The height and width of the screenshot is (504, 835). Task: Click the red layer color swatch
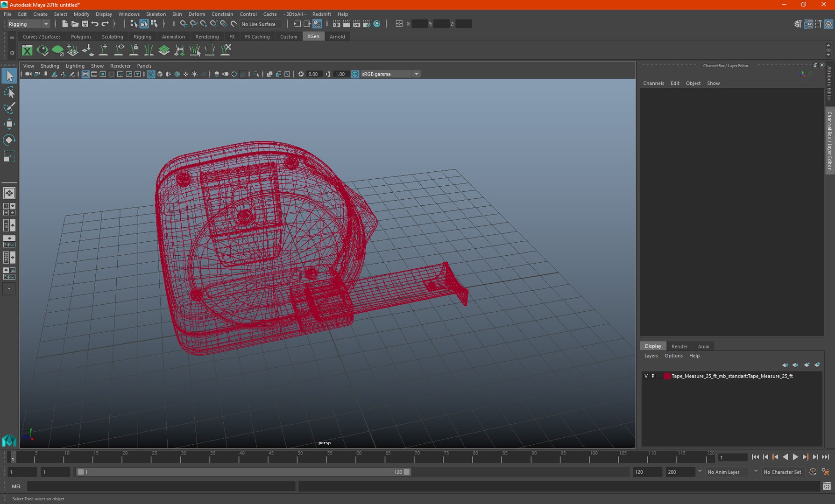(x=667, y=376)
